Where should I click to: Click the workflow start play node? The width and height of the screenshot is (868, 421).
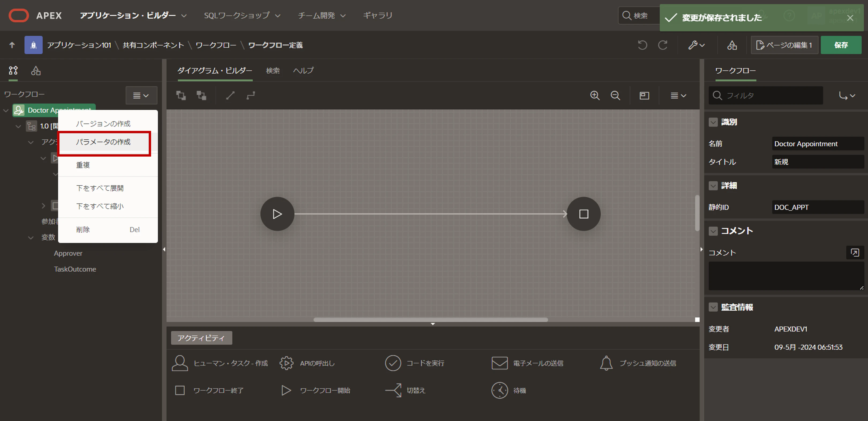[x=277, y=214]
